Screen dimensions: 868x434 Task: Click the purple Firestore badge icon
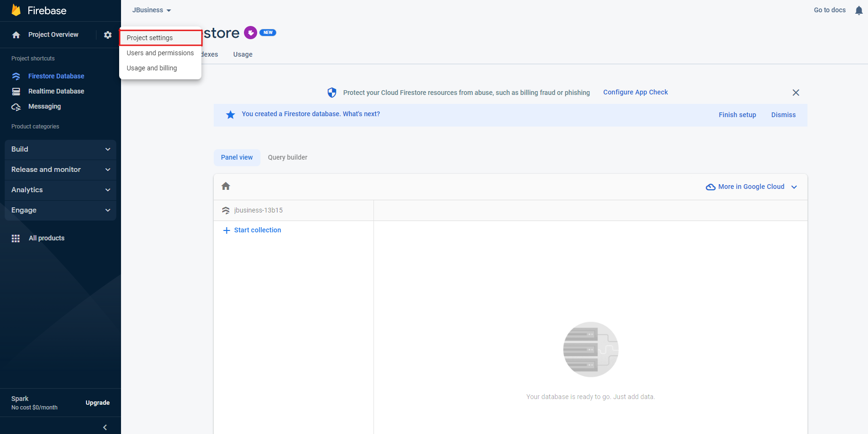point(251,33)
